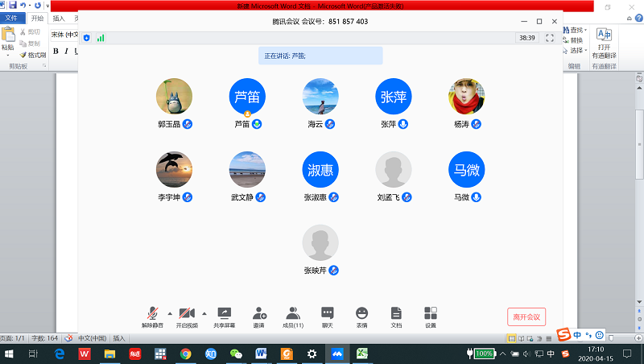The width and height of the screenshot is (644, 364).
Task: Click 杨涛's photo avatar
Action: [467, 97]
